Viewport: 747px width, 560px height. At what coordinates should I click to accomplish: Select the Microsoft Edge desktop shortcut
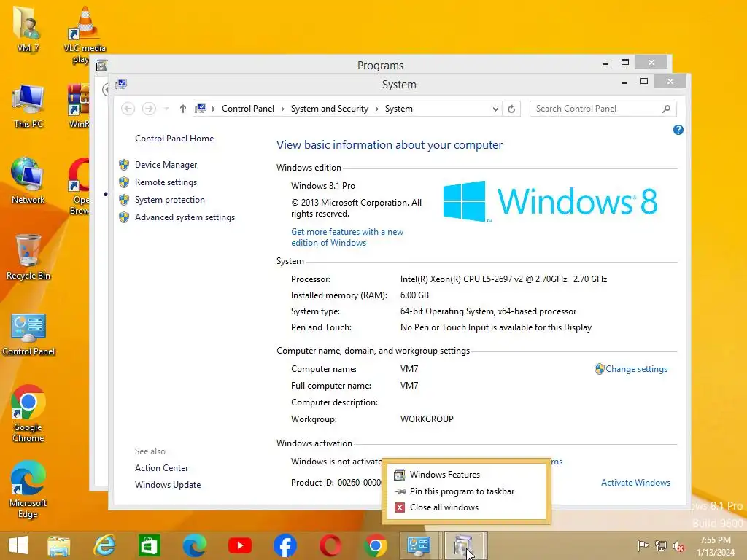(x=28, y=489)
